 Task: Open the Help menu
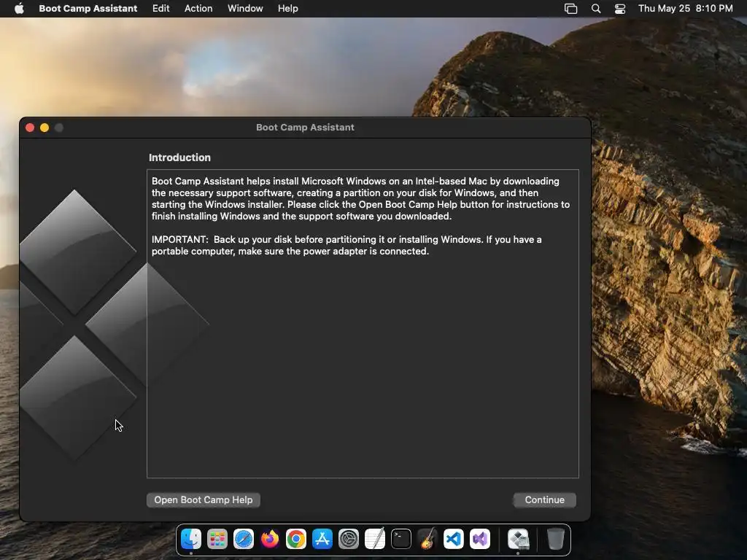pyautogui.click(x=287, y=8)
